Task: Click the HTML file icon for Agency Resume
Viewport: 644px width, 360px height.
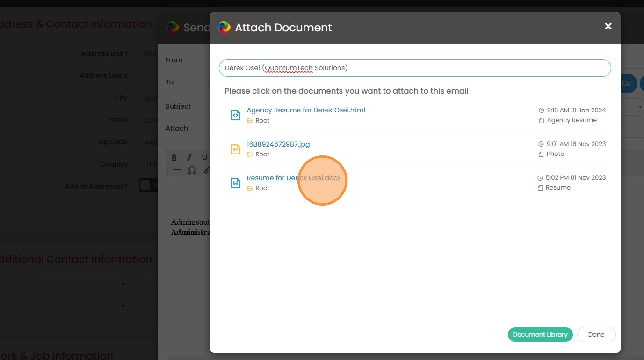Action: pyautogui.click(x=236, y=115)
